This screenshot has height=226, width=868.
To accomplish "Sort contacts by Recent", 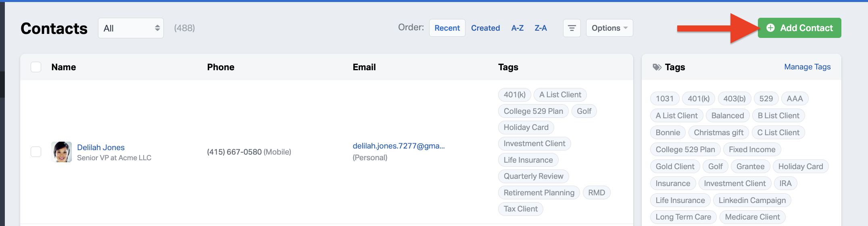I will (447, 28).
